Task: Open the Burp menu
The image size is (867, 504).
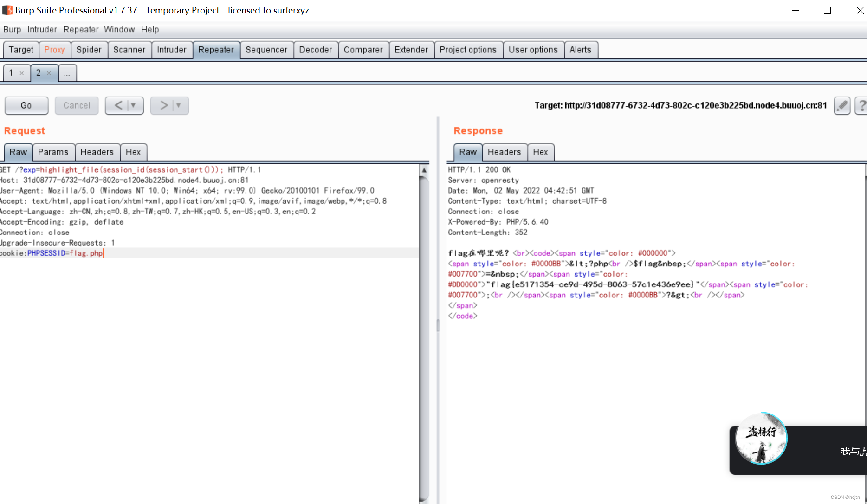Action: [12, 29]
